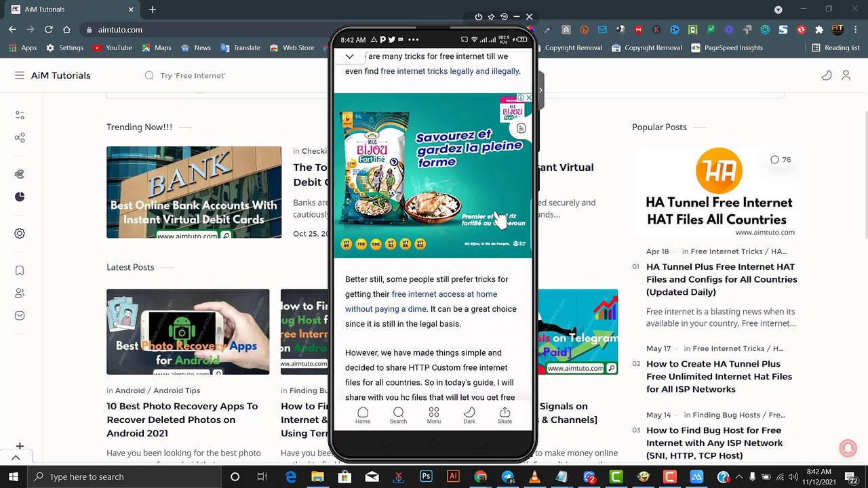Tap Search in the phone bottom navigation
Image resolution: width=868 pixels, height=488 pixels.
pos(398,415)
